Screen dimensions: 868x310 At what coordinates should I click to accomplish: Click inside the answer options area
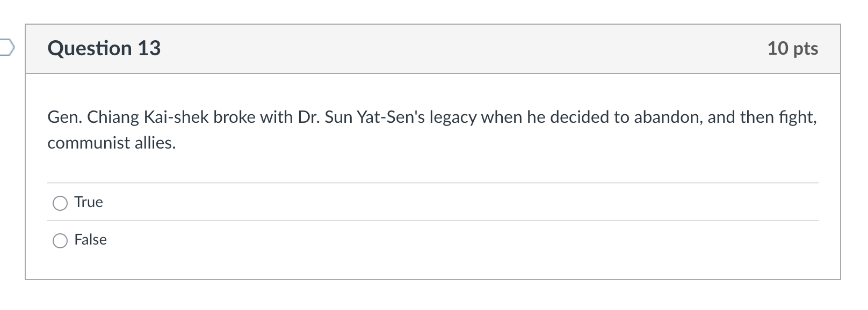(x=376, y=221)
